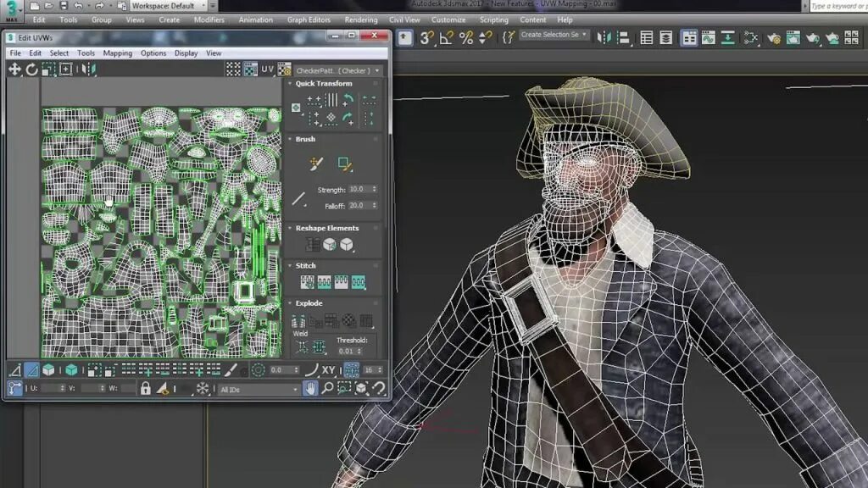Toggle the Lock selection padlock
The height and width of the screenshot is (488, 868).
(x=147, y=388)
